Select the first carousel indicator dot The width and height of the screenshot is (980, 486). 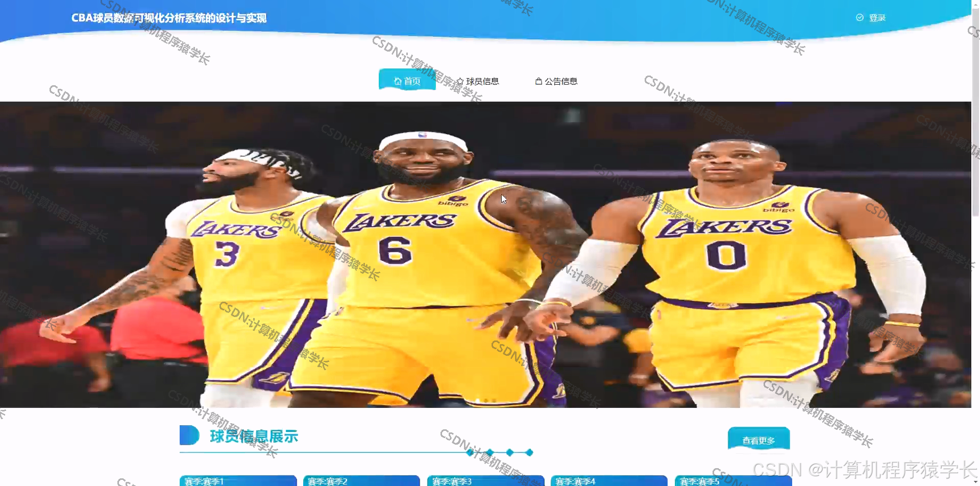pyautogui.click(x=478, y=401)
